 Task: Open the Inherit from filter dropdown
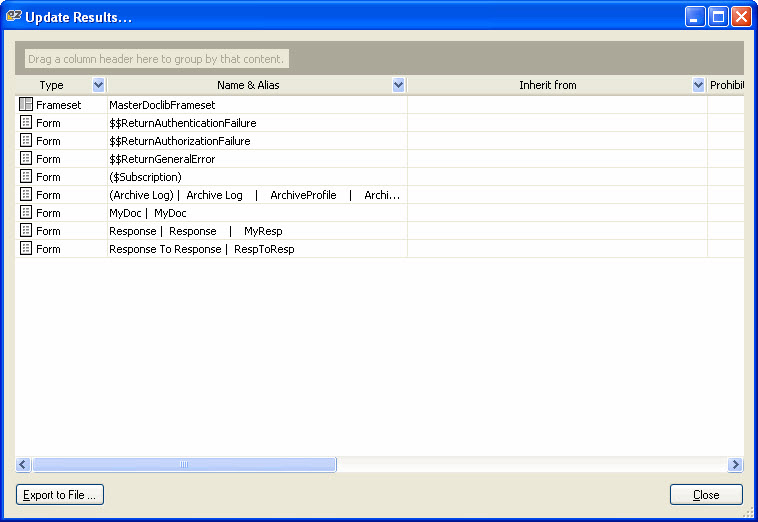pos(698,86)
